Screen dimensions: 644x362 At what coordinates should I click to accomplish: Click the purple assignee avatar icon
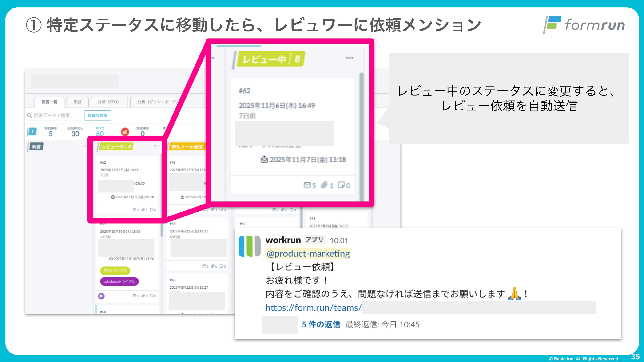point(101,296)
